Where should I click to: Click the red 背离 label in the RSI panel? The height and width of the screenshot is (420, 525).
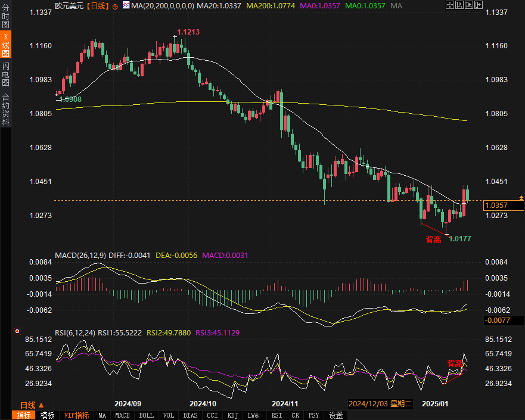coord(455,363)
